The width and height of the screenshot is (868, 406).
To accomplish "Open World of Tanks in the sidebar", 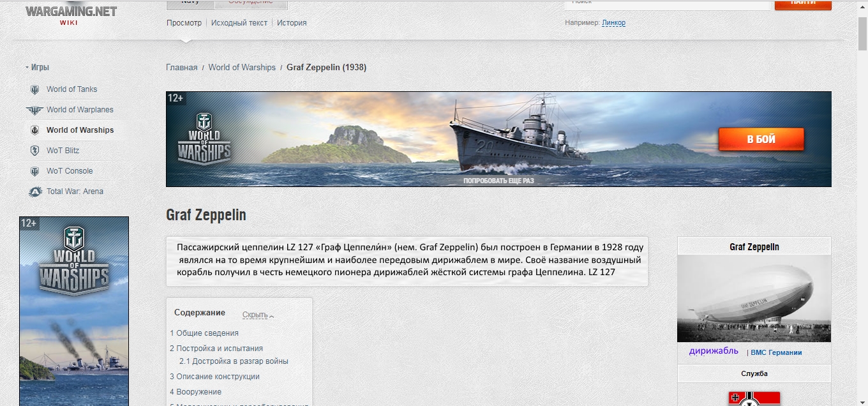I will click(x=72, y=89).
